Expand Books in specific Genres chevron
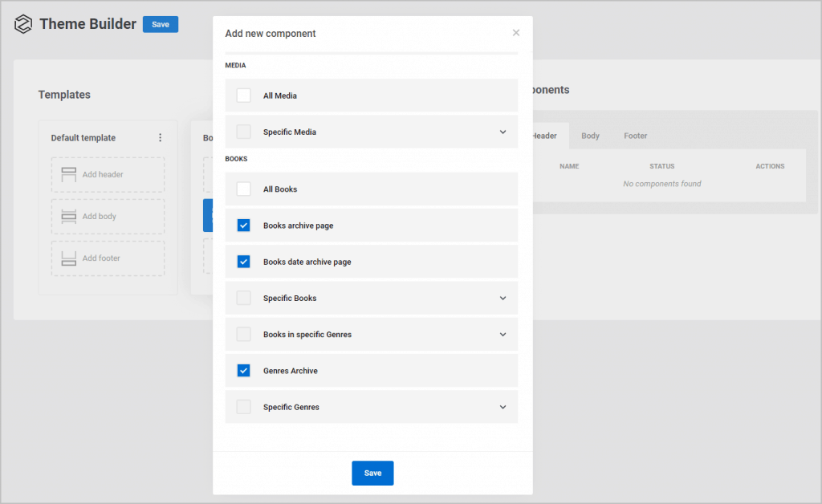 coord(503,335)
